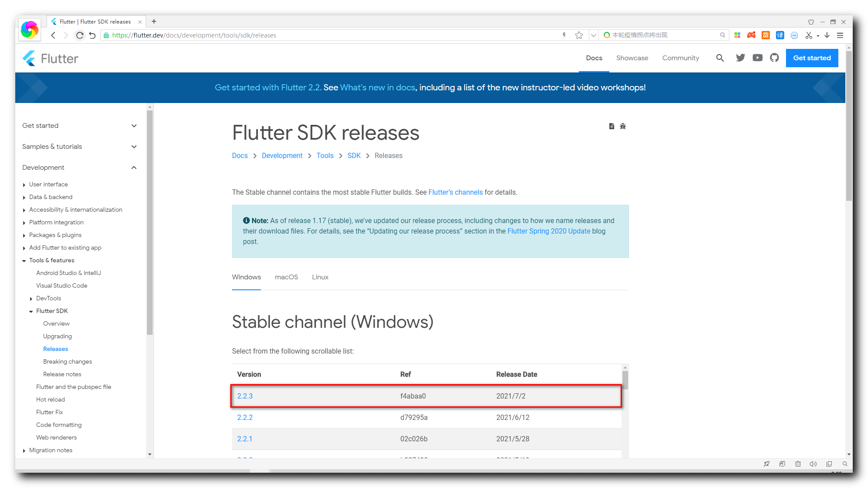Viewport: 868px width, 488px height.
Task: Click the 2021/6/12 release date cell
Action: 513,418
